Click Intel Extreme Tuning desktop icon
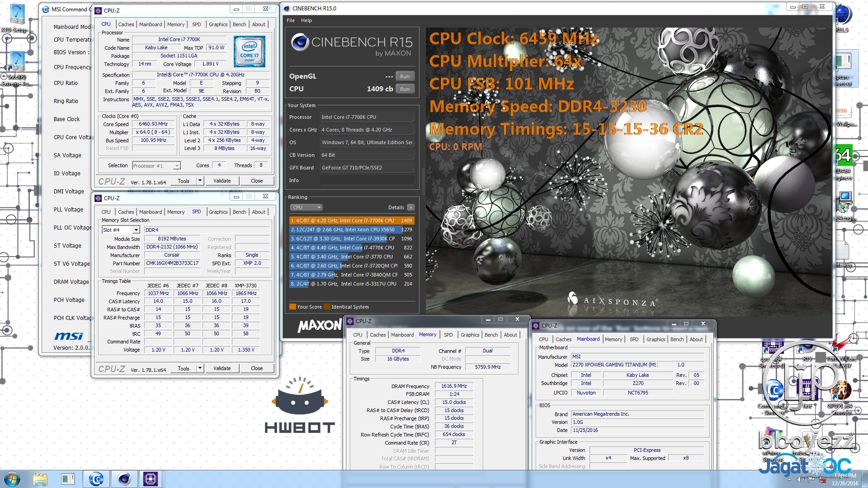 (17, 69)
